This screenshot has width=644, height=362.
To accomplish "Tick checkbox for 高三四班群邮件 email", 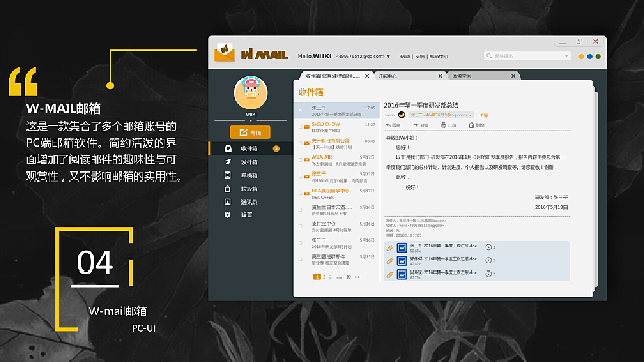I will tap(300, 259).
